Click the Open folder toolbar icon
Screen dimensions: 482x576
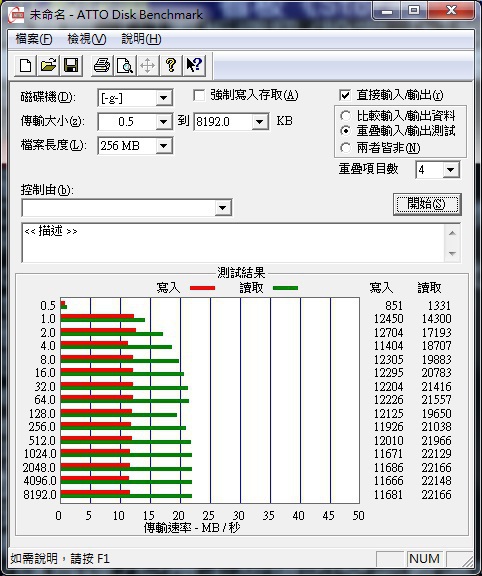pos(48,66)
